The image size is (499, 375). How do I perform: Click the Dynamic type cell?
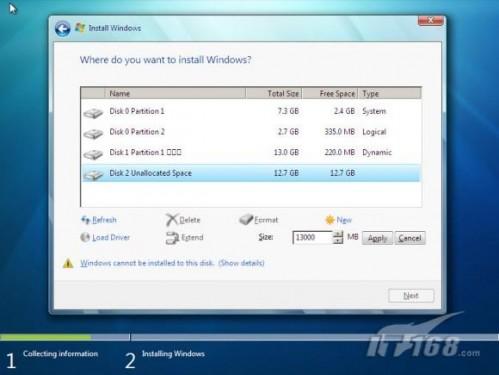(x=377, y=153)
